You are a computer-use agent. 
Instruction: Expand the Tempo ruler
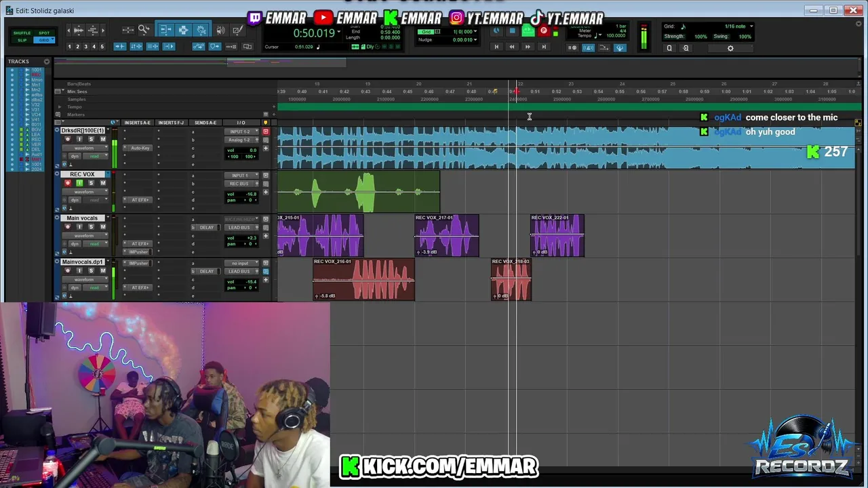(60, 106)
